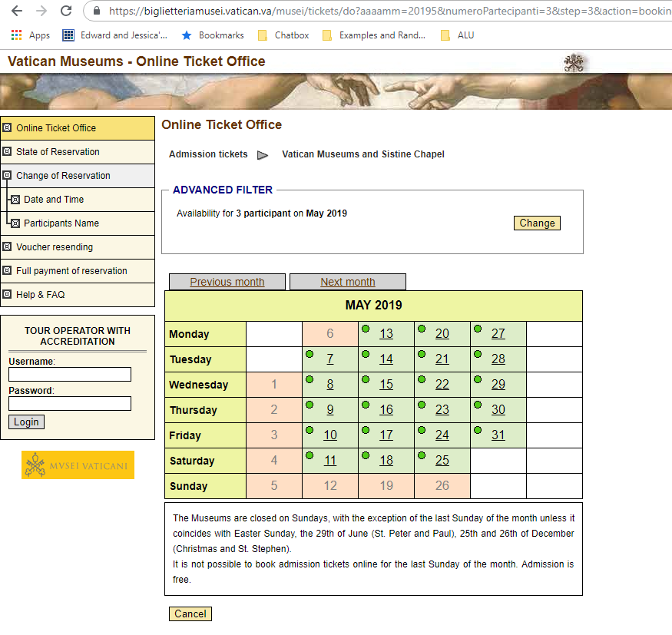Select Friday May 10
The height and width of the screenshot is (635, 672).
[x=330, y=435]
